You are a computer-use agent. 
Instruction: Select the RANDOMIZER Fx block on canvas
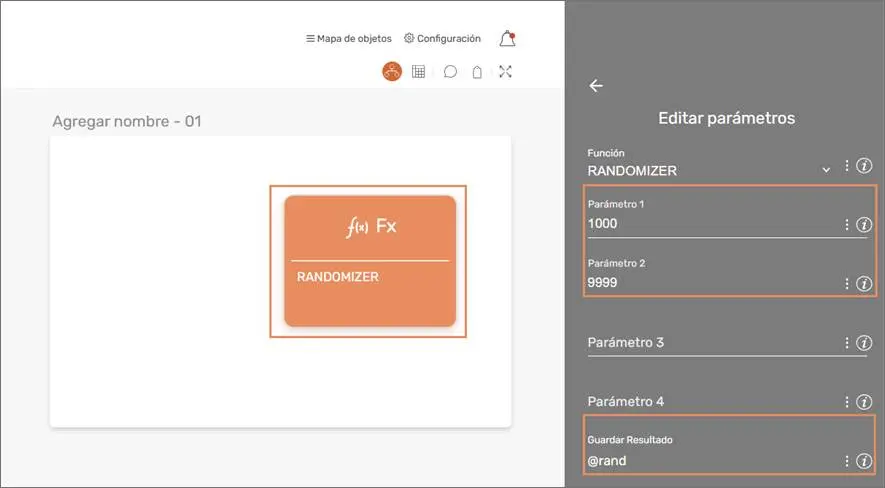click(369, 261)
